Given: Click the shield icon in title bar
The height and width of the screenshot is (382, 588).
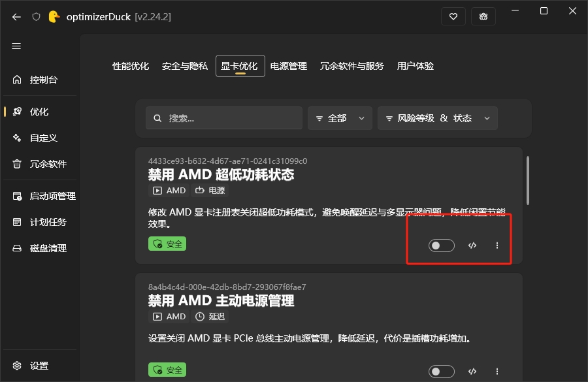Looking at the screenshot, I should [36, 17].
